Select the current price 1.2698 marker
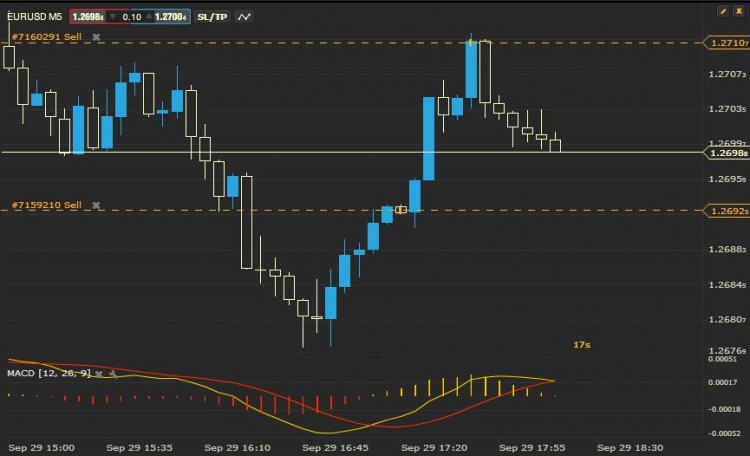The height and width of the screenshot is (456, 750). pos(727,153)
